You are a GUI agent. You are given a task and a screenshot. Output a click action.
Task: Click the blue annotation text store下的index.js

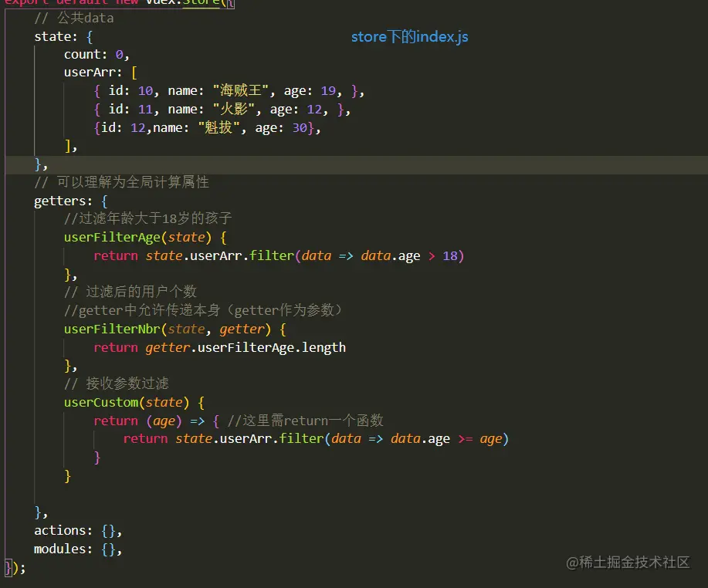pos(409,37)
